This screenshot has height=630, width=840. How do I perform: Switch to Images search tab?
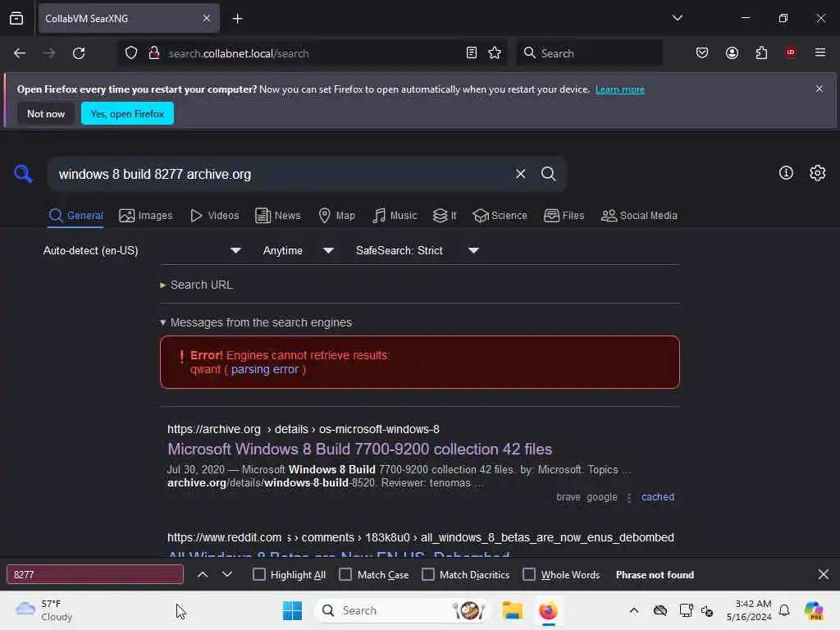tap(146, 216)
